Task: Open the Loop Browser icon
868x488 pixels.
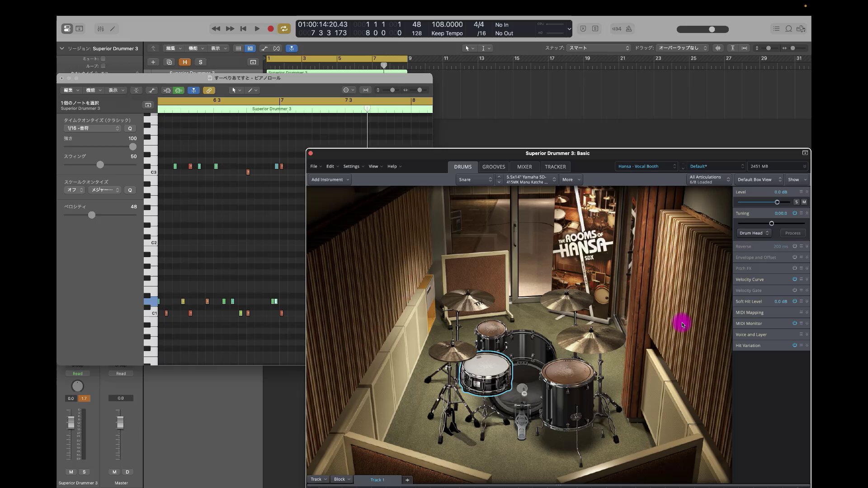Action: click(x=788, y=28)
